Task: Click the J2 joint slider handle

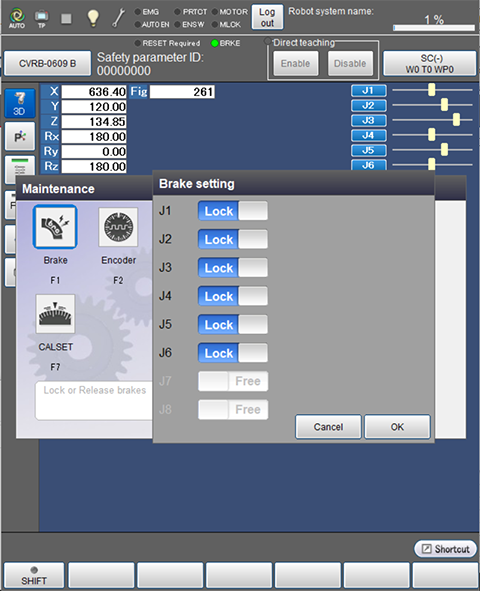Action: 444,105
